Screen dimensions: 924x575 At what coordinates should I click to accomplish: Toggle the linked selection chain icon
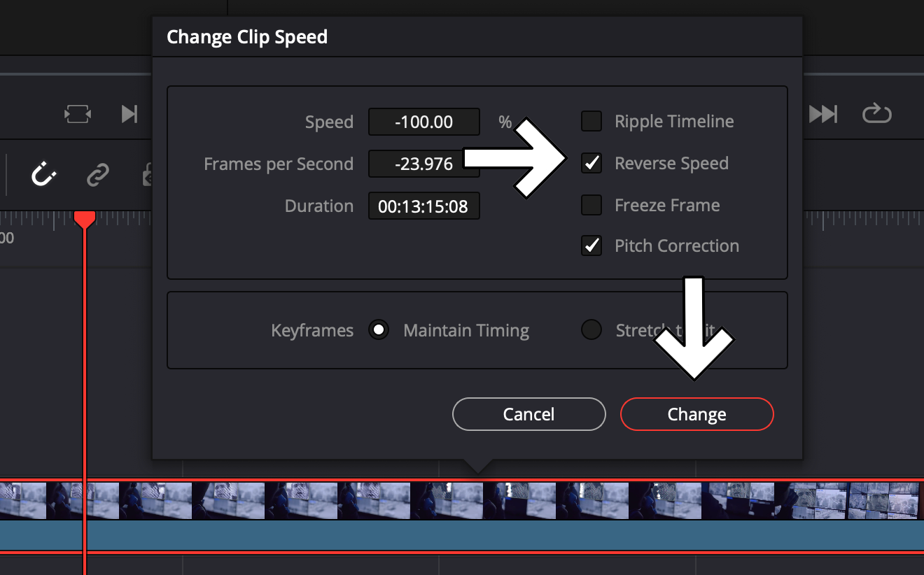point(98,175)
